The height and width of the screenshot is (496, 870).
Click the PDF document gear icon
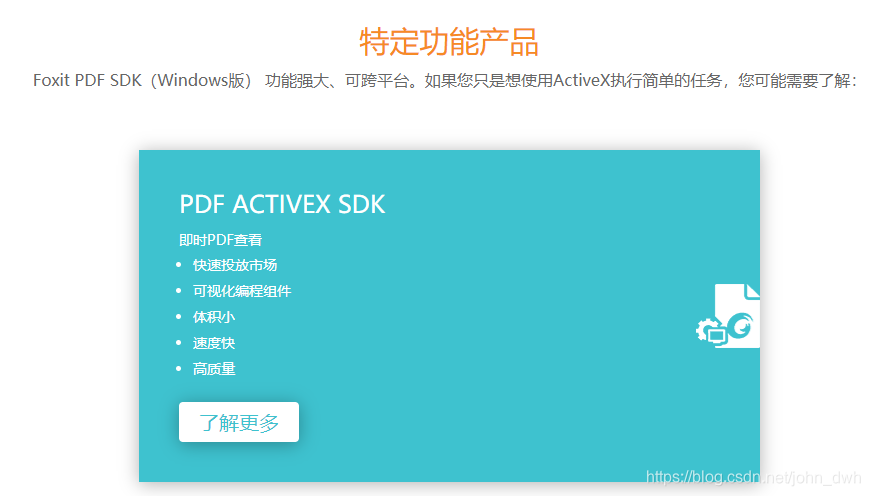pyautogui.click(x=728, y=316)
